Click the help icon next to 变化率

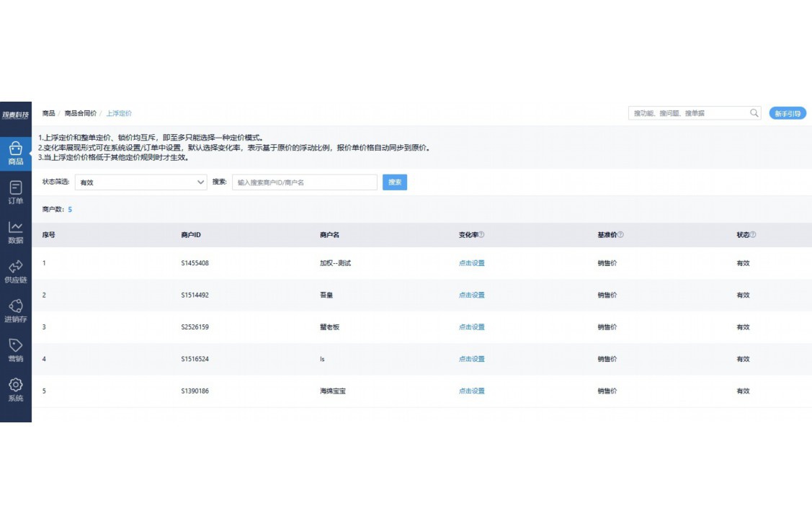pyautogui.click(x=483, y=234)
